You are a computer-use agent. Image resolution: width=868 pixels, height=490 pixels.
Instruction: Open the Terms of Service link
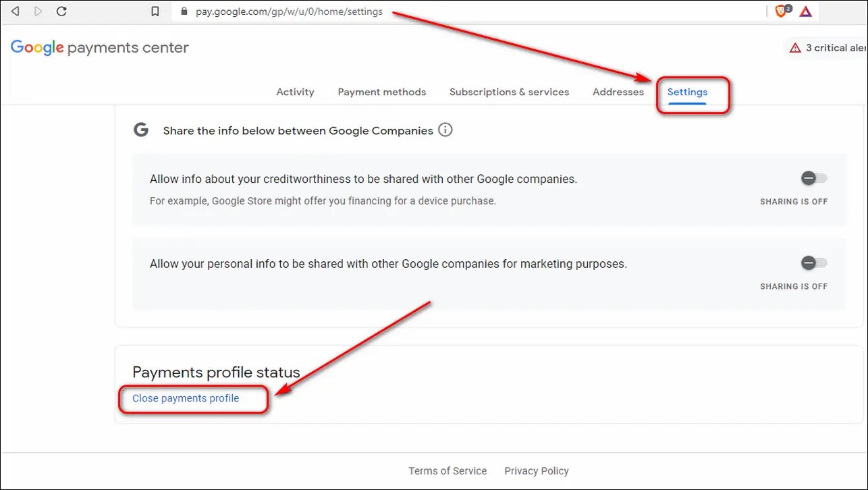click(447, 471)
